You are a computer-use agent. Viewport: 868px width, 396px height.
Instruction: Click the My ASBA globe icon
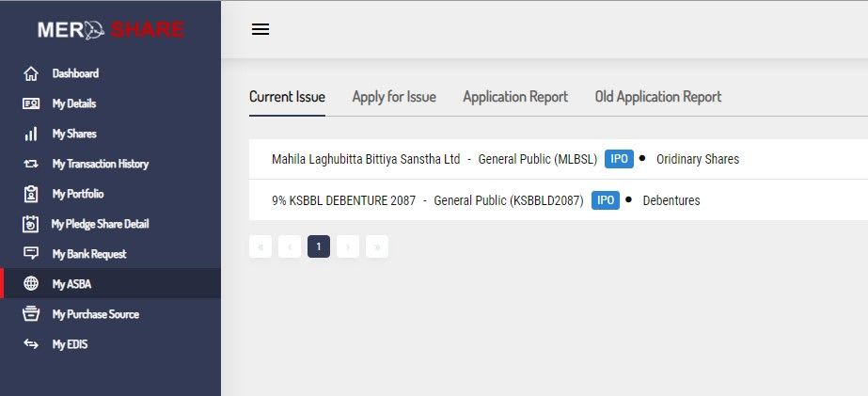pos(31,283)
